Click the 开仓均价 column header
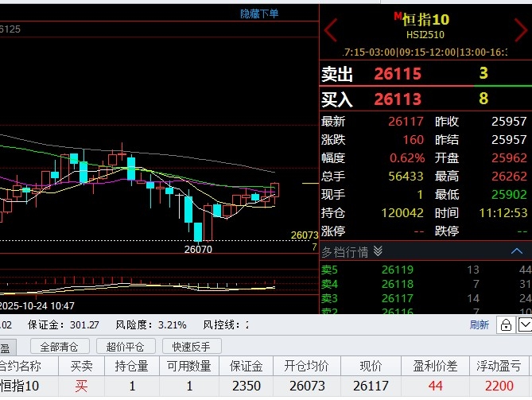This screenshot has width=532, height=400. [306, 366]
